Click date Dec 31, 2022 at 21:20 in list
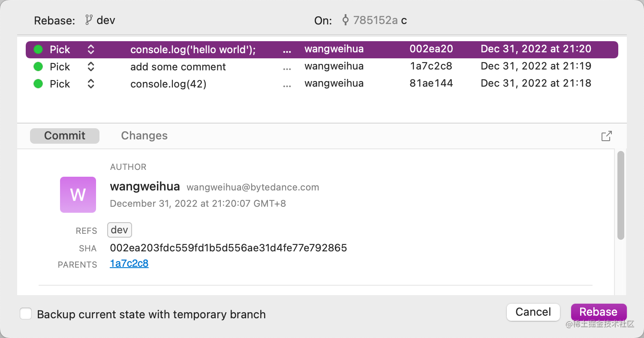The width and height of the screenshot is (644, 338). pos(536,49)
